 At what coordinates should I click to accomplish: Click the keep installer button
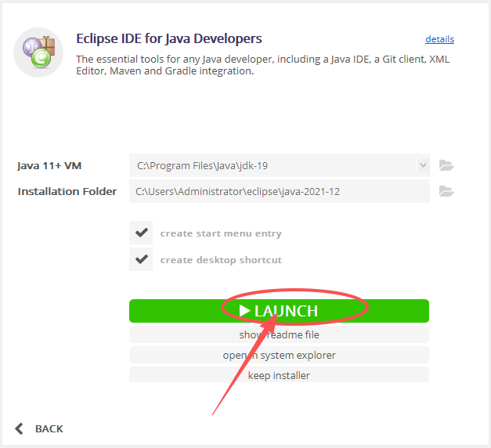[279, 374]
